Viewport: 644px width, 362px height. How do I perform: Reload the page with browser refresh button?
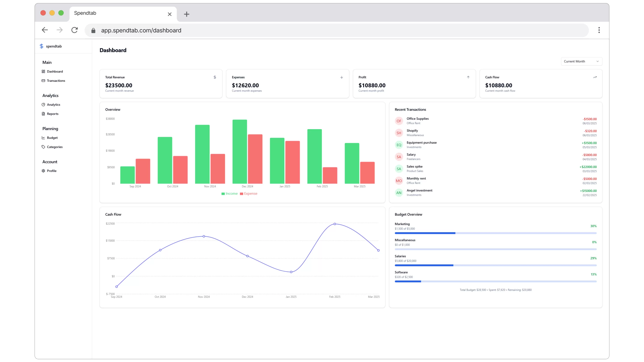[74, 30]
